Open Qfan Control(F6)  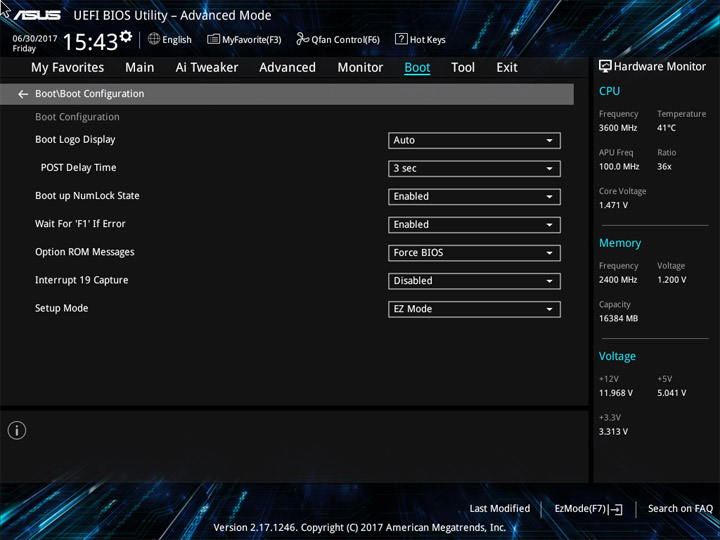(x=338, y=39)
